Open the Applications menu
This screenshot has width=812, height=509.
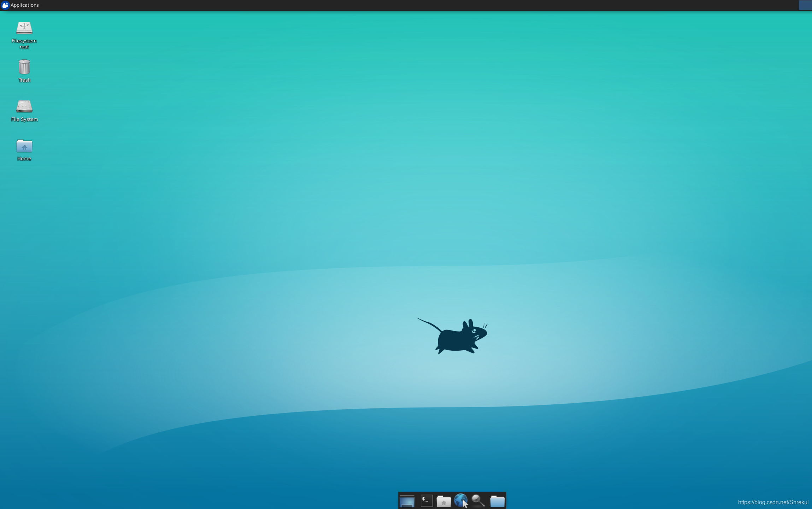point(20,5)
